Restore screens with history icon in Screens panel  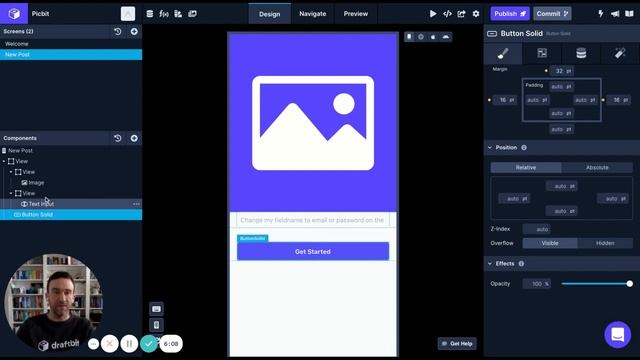118,31
